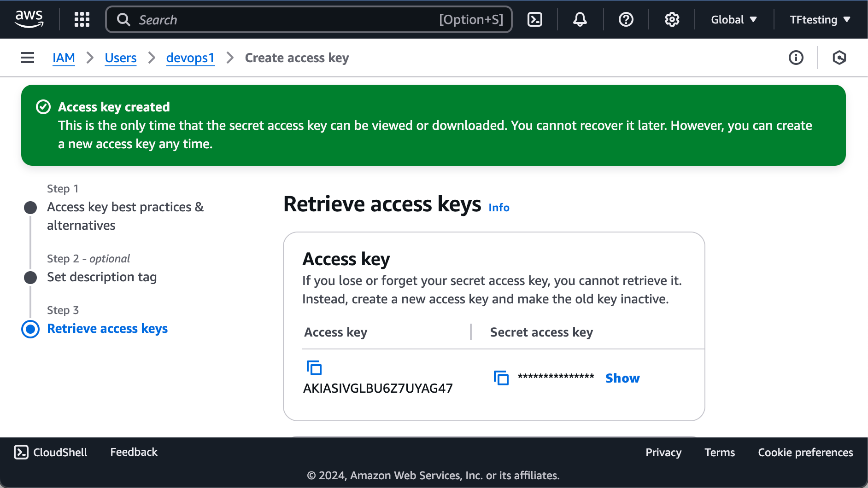868x488 pixels.
Task: Open the navigation hamburger menu
Action: coord(28,57)
